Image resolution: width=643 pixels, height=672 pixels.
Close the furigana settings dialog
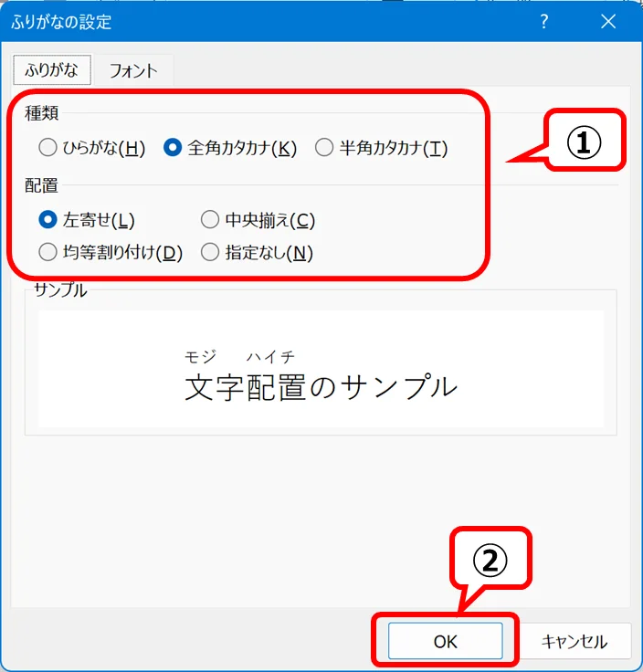(607, 21)
